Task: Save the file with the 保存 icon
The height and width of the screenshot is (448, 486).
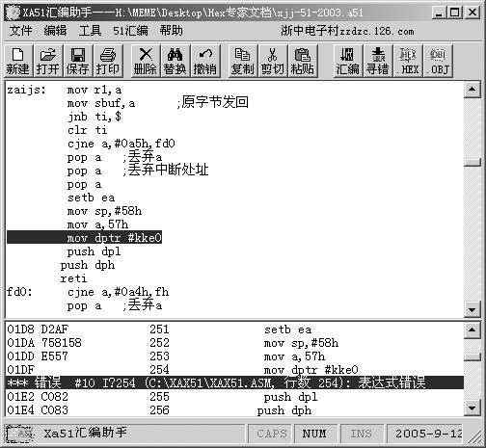Action: (x=77, y=61)
